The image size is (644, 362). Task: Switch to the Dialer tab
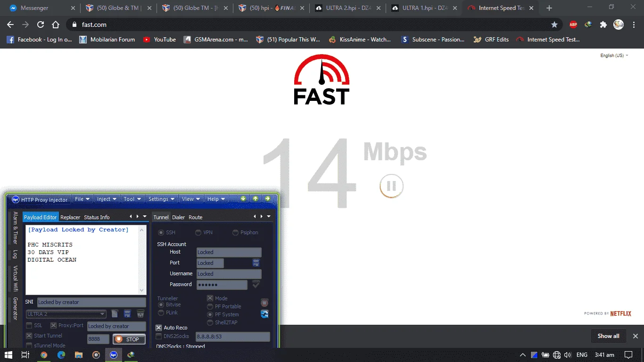(x=178, y=217)
